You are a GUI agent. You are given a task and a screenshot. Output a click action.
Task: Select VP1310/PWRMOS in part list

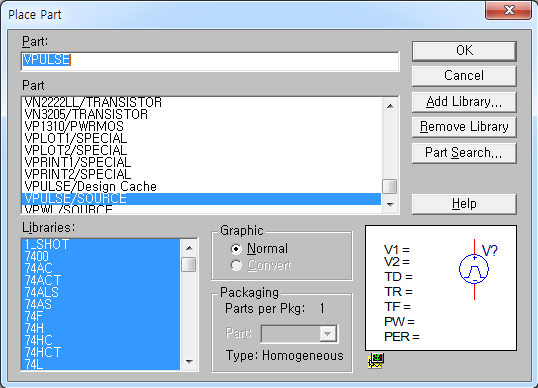201,126
